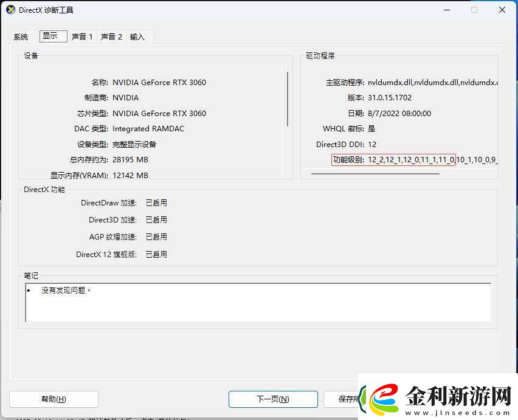Switch to the 声音 1 tab
The height and width of the screenshot is (420, 518).
pos(82,36)
